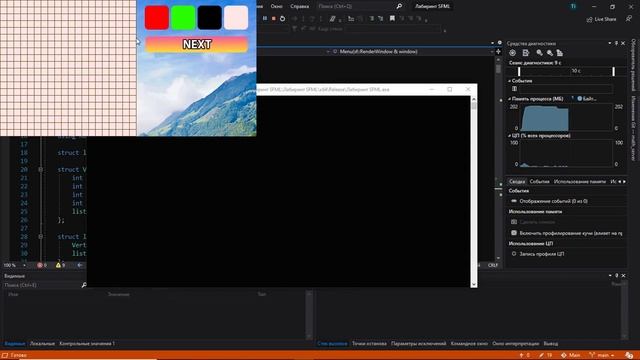
Task: Collapse the ЦП graph section
Action: (x=509, y=136)
